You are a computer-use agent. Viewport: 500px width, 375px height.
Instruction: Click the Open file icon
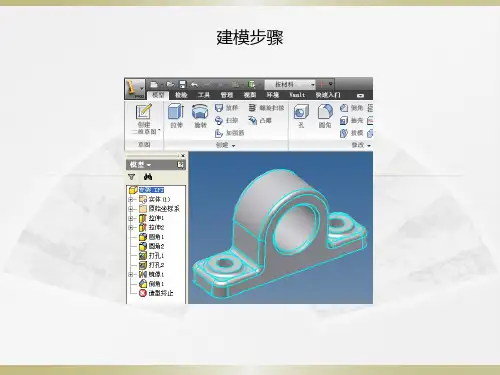click(x=170, y=84)
